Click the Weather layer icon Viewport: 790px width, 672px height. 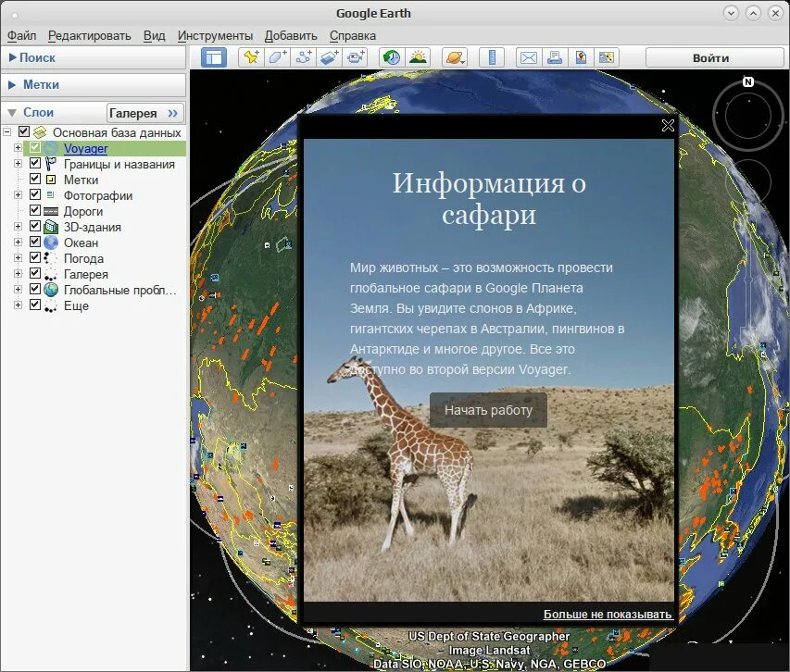click(50, 259)
